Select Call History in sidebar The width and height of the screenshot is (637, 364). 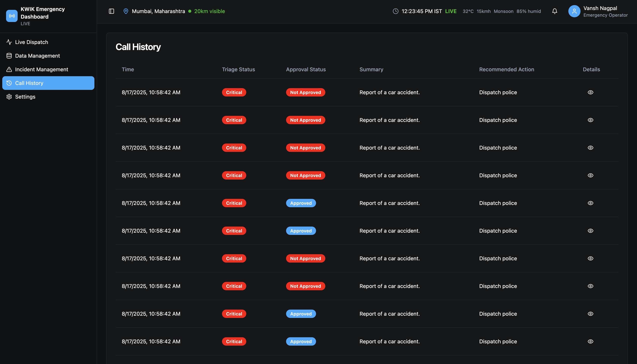(x=29, y=83)
